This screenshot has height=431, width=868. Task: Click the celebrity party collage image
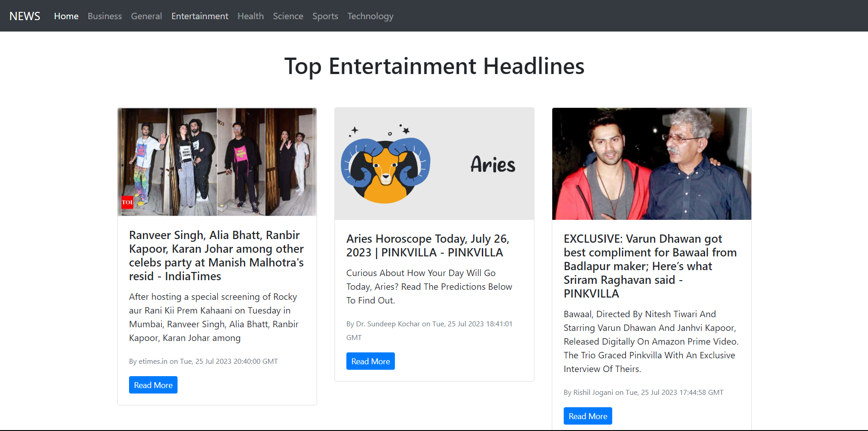[x=216, y=162]
